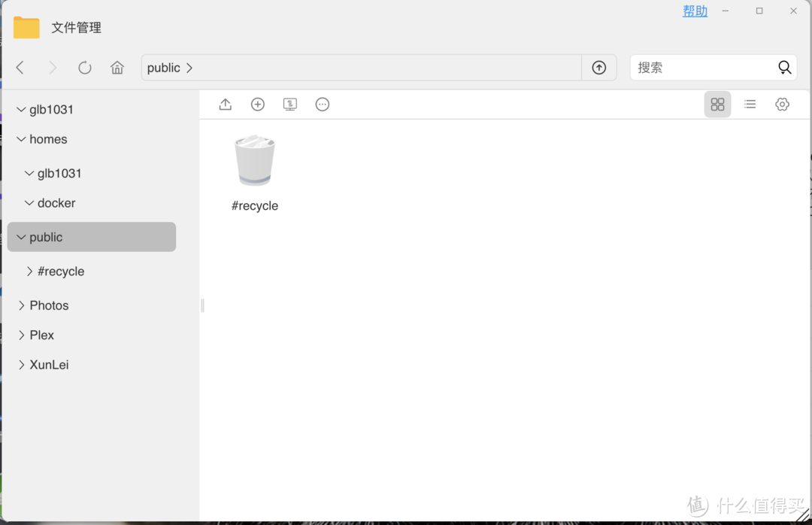812x525 pixels.
Task: Click the refresh icon in navigation bar
Action: [x=85, y=68]
